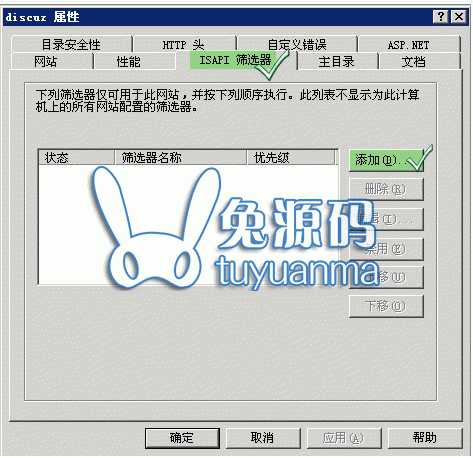
Task: Open the HTTP 头 tab
Action: 184,44
